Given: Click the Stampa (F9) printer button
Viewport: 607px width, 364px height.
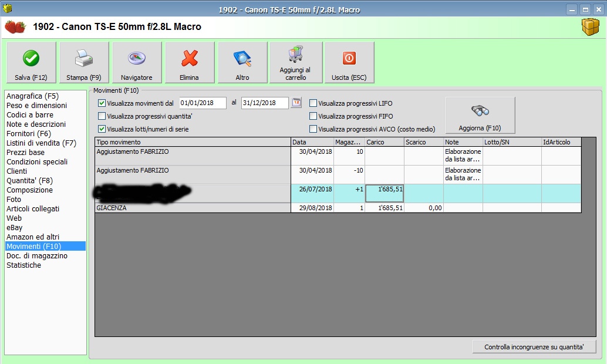Looking at the screenshot, I should (84, 62).
